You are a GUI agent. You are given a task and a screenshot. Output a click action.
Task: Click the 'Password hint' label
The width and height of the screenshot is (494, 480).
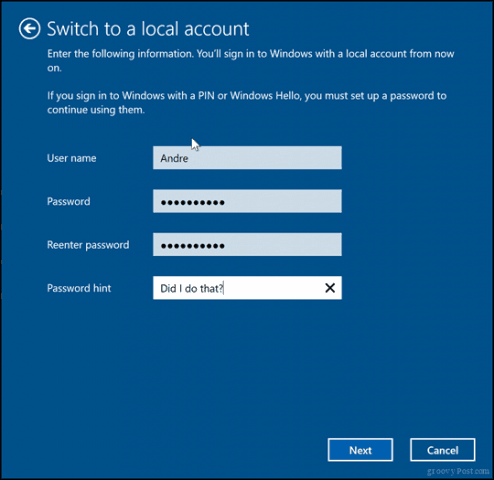coord(79,288)
